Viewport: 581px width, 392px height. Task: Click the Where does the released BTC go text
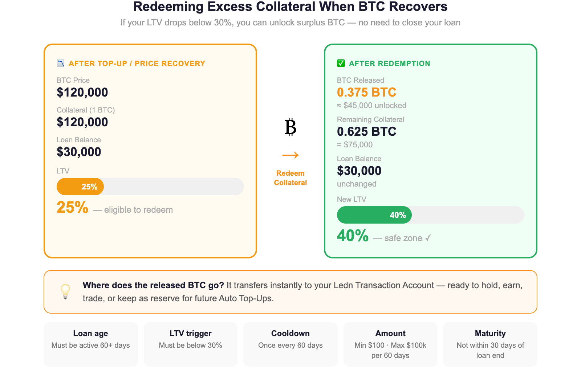point(153,285)
